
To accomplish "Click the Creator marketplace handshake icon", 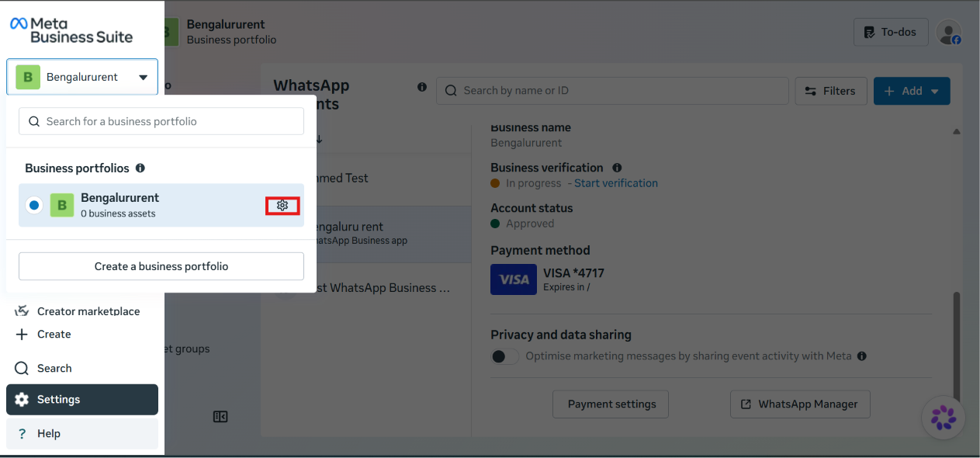I will tap(22, 311).
